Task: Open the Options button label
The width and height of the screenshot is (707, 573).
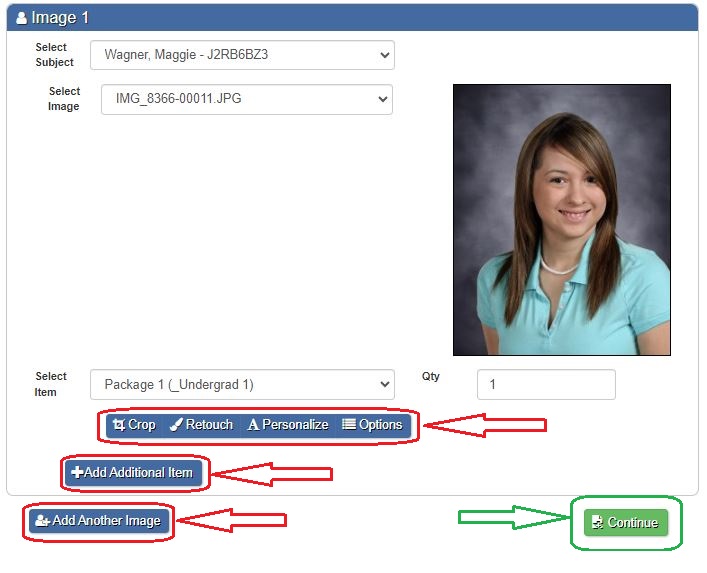Action: (x=380, y=425)
